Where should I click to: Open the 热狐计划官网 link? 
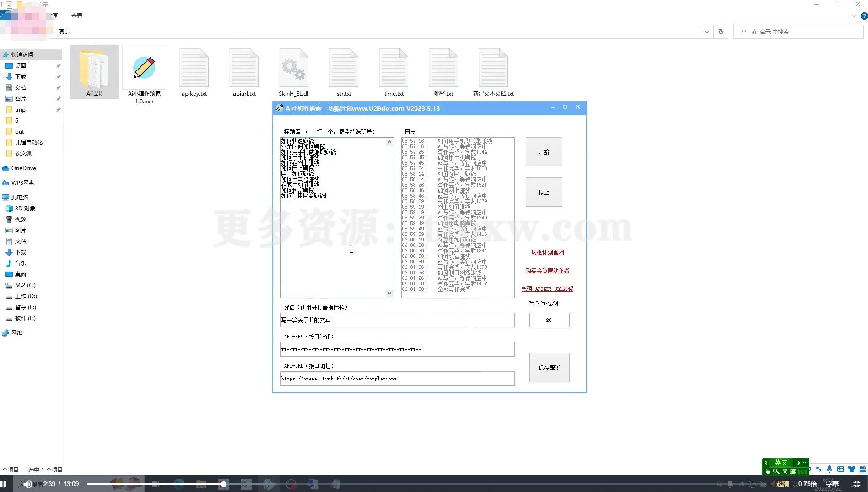coord(547,252)
